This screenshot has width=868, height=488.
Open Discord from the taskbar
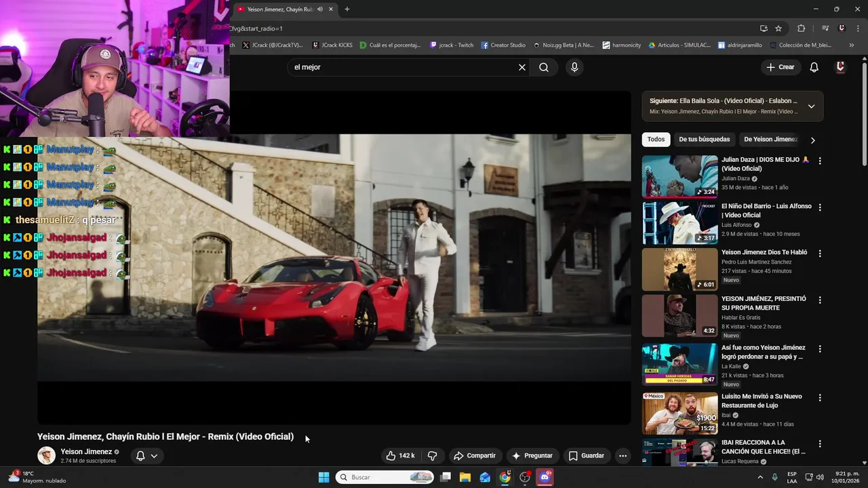545,477
